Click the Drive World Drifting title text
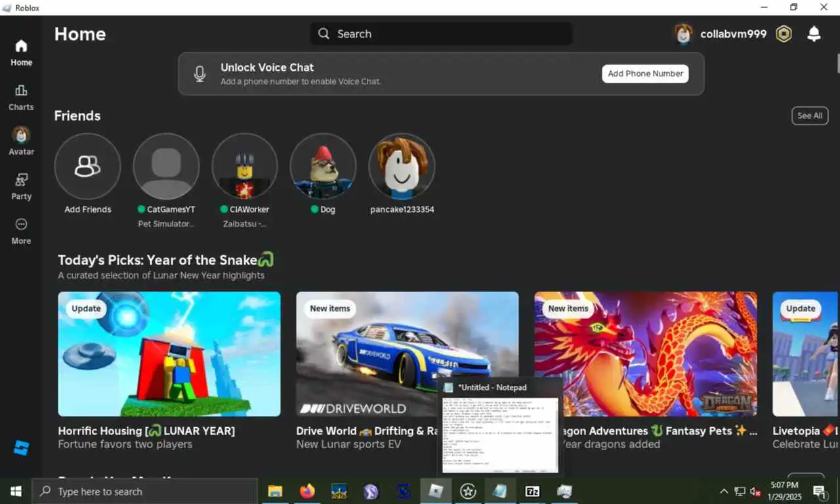Screen dimensions: 840x504 (367, 431)
